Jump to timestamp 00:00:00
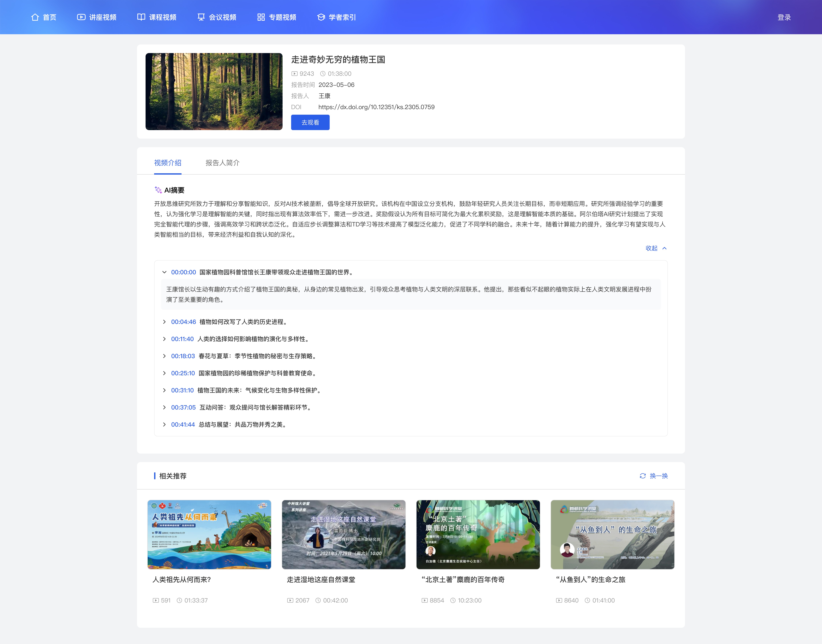The image size is (822, 644). click(x=184, y=272)
